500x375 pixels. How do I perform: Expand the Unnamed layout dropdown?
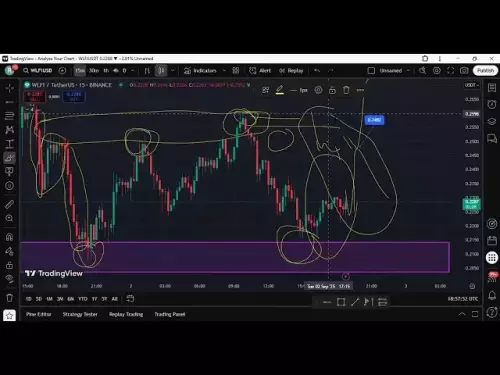(x=409, y=71)
